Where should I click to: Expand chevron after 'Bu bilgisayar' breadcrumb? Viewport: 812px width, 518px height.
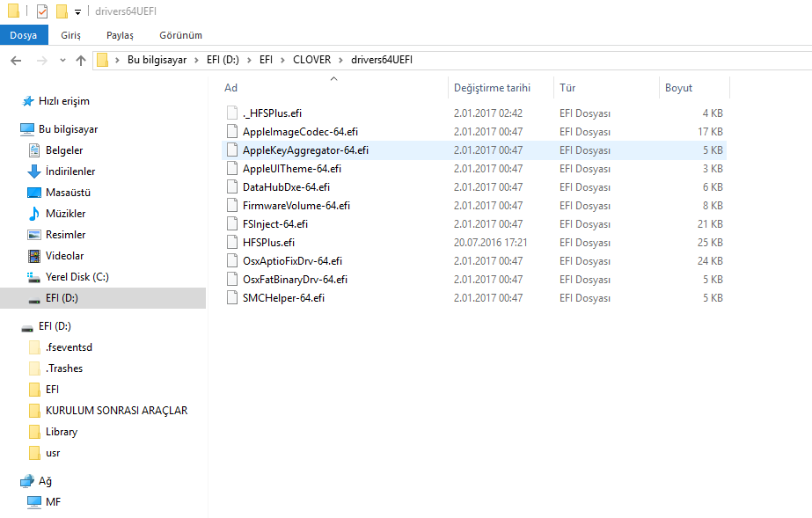196,60
